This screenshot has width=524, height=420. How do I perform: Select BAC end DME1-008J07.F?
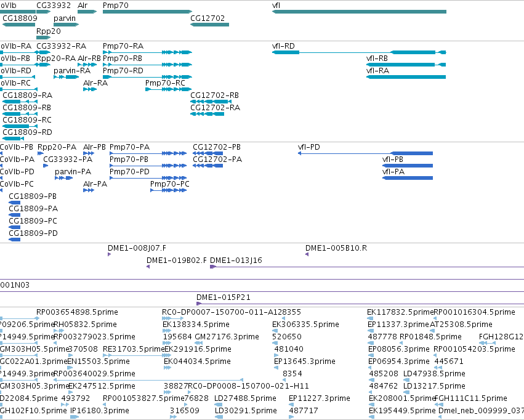pos(137,249)
